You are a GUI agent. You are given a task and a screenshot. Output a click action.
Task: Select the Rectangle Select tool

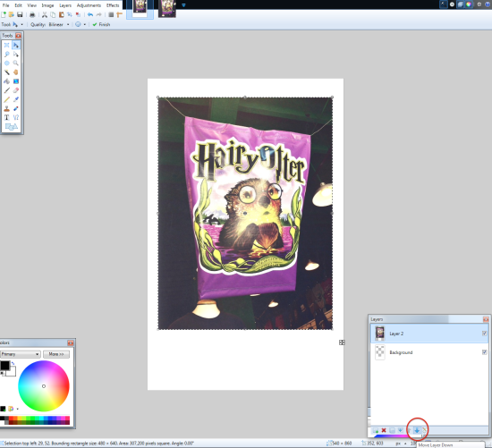click(6, 46)
